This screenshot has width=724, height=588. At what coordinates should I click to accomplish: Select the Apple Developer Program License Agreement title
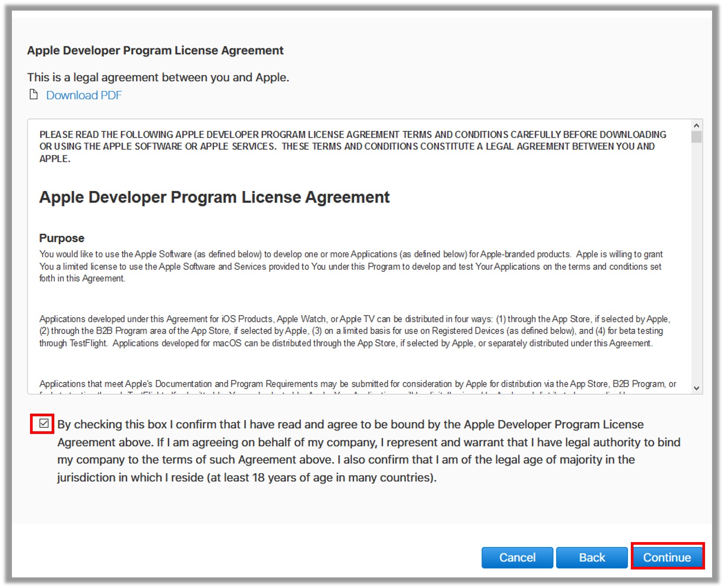pyautogui.click(x=215, y=197)
